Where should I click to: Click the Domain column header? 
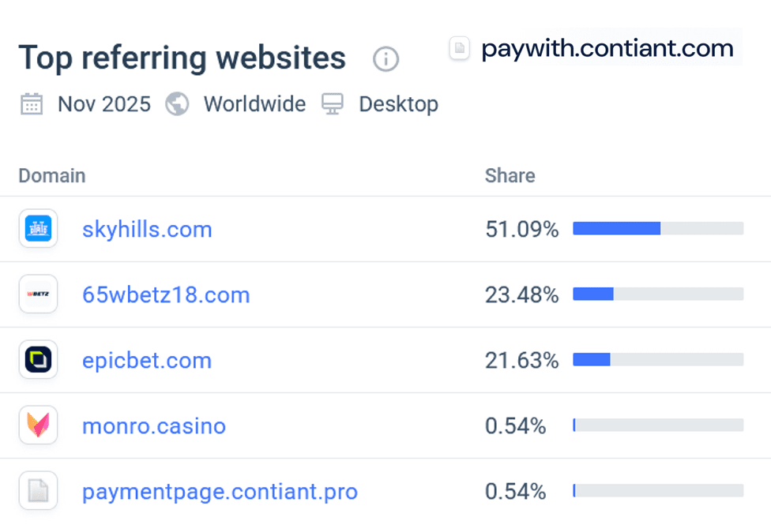pos(52,175)
